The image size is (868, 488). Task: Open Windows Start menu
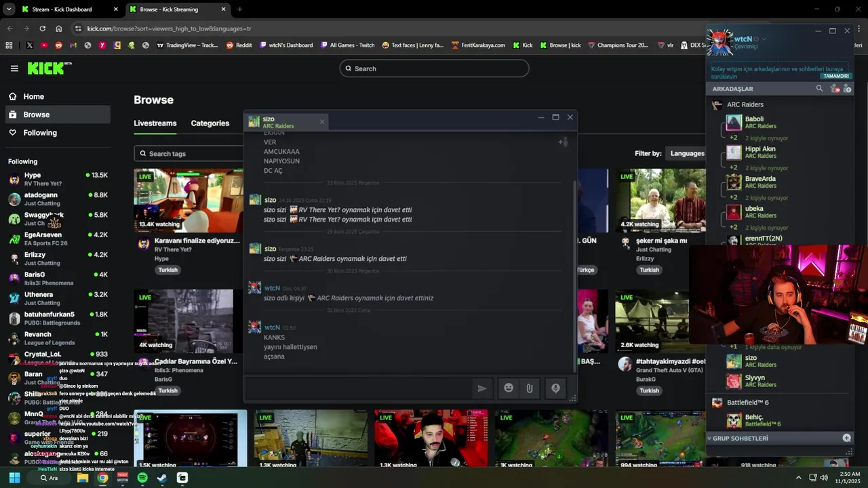click(x=14, y=478)
